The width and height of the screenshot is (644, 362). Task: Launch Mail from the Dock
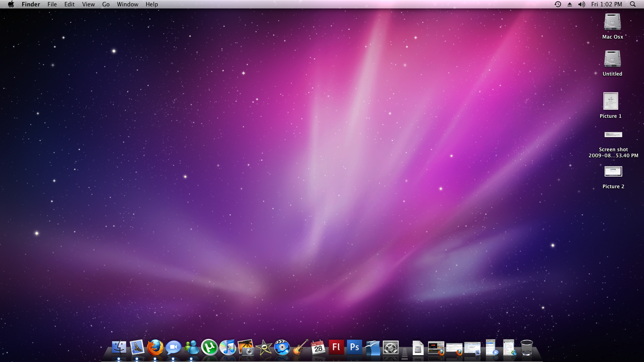click(137, 348)
